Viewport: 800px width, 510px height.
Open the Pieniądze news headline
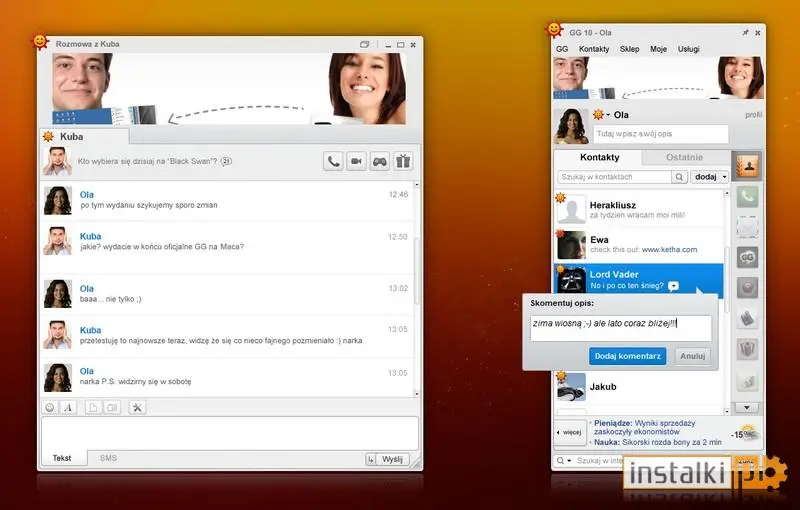[x=644, y=427]
